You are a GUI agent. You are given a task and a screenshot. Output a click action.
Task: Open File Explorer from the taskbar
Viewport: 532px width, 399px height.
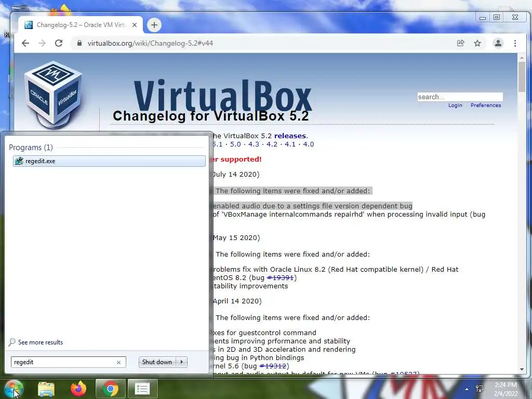pyautogui.click(x=46, y=389)
